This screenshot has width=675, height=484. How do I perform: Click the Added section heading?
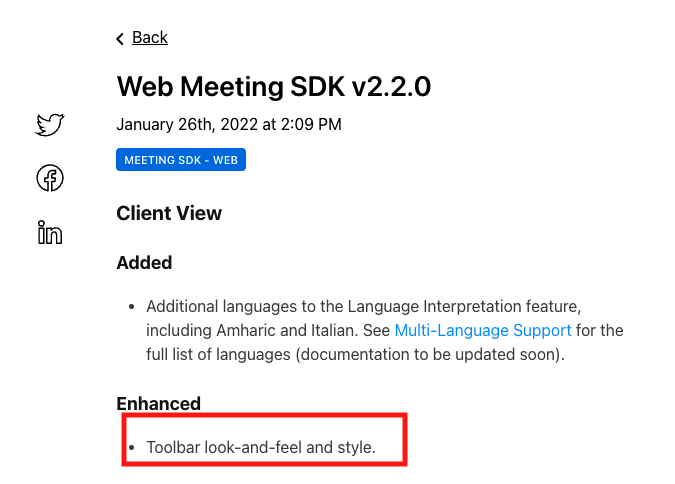coord(144,263)
